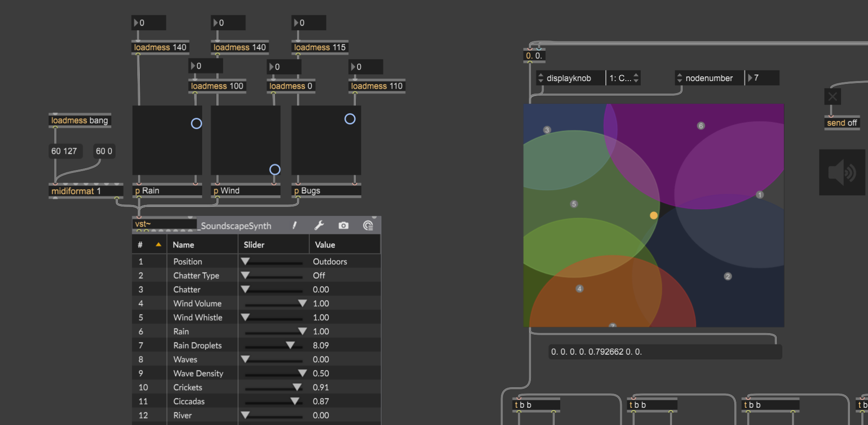Click the '60 0' message box
Viewport: 868px width, 425px height.
(104, 151)
